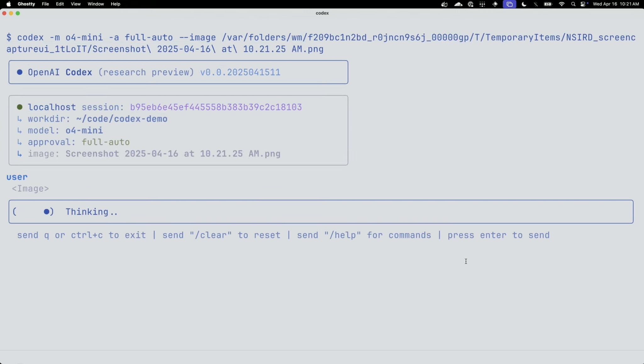
Task: Click the leaf-shaped menu bar icon
Action: tap(445, 4)
